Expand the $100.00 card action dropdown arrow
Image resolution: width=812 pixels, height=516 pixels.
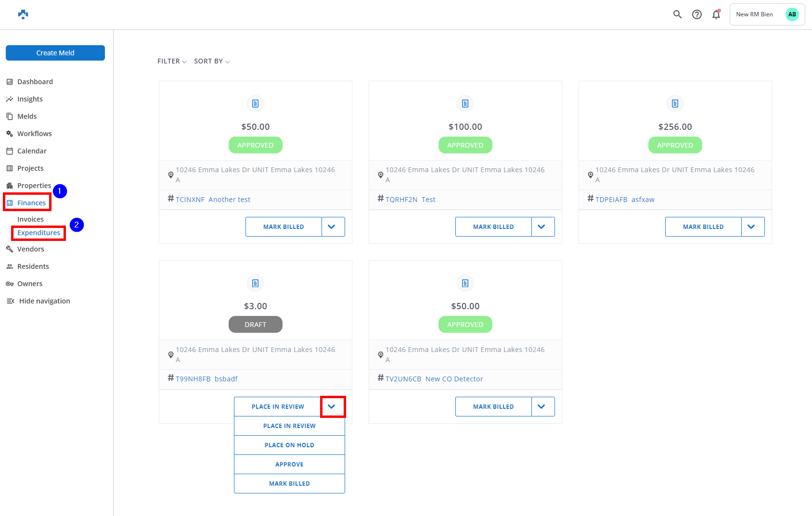coord(542,227)
